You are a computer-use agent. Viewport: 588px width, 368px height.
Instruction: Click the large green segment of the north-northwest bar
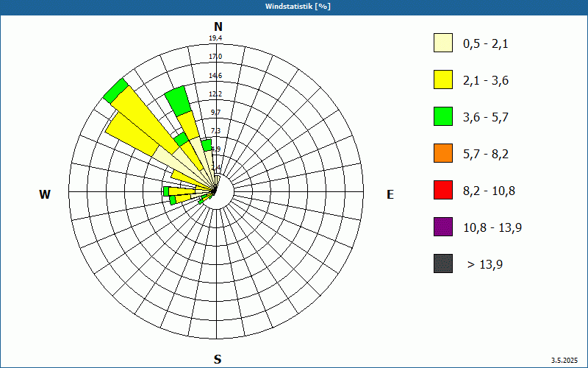click(178, 101)
